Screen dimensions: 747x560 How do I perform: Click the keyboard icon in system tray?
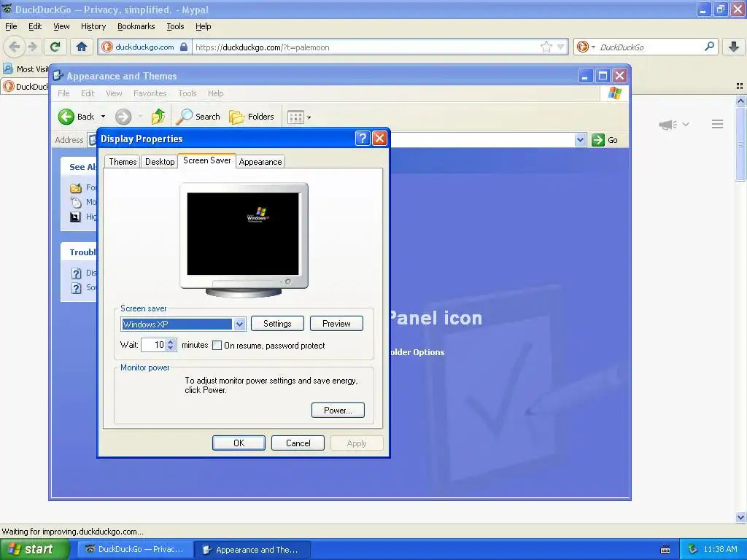pos(665,550)
